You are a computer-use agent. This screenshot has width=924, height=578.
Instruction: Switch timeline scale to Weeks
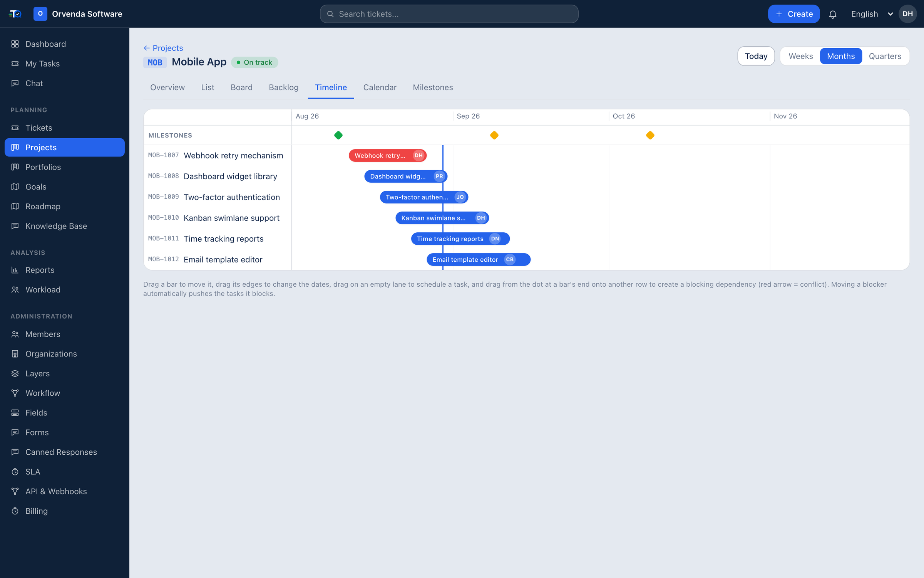[x=800, y=56]
